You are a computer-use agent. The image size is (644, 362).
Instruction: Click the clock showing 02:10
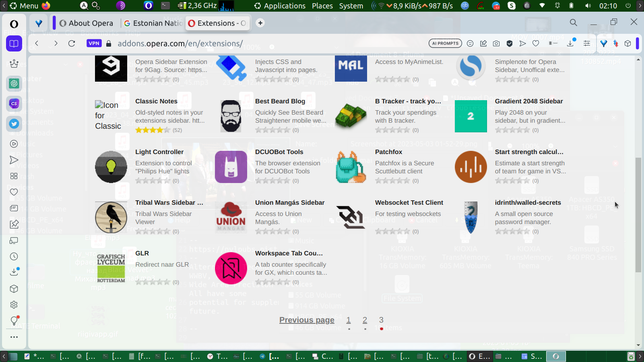[x=608, y=6]
